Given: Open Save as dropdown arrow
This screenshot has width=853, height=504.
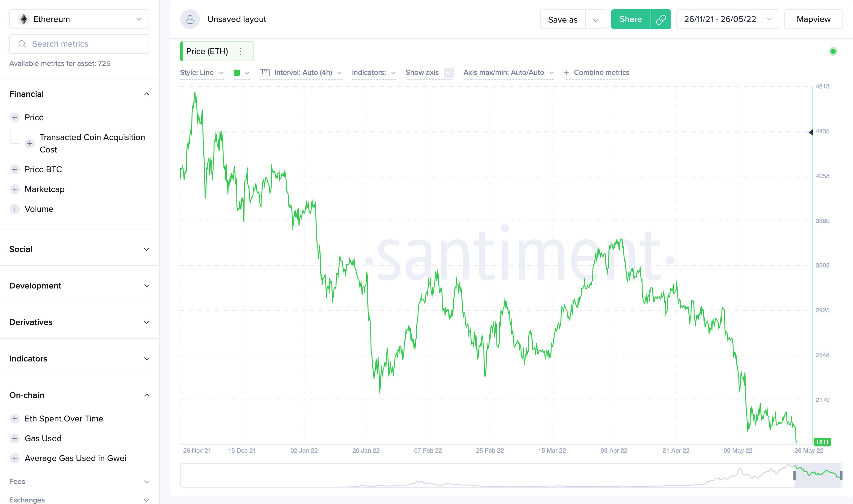Looking at the screenshot, I should click(595, 20).
